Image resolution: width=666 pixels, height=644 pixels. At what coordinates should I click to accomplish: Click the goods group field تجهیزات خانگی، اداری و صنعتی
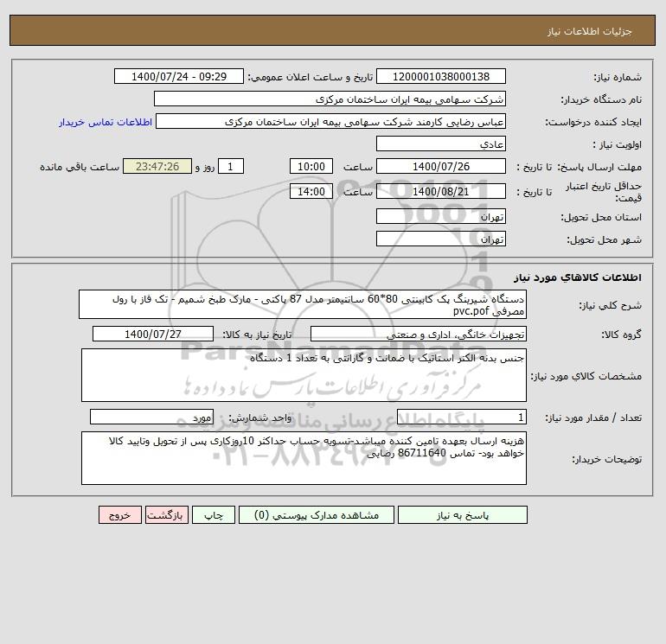(419, 334)
